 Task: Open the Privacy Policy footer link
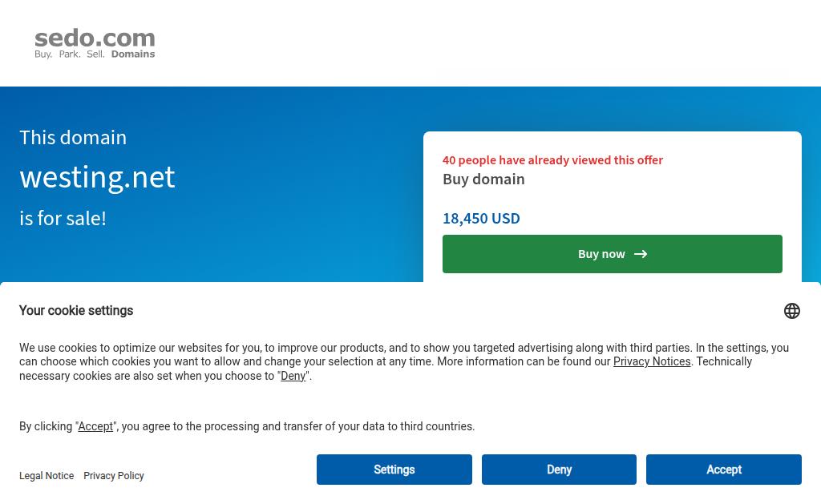click(114, 476)
